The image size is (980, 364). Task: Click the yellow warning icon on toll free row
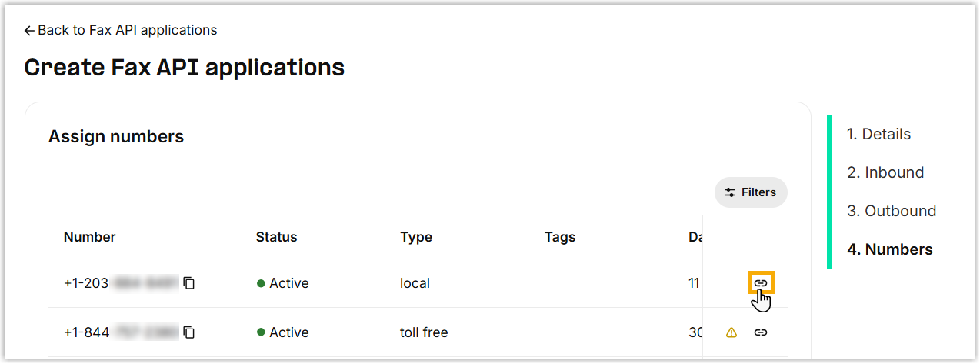[x=732, y=332]
